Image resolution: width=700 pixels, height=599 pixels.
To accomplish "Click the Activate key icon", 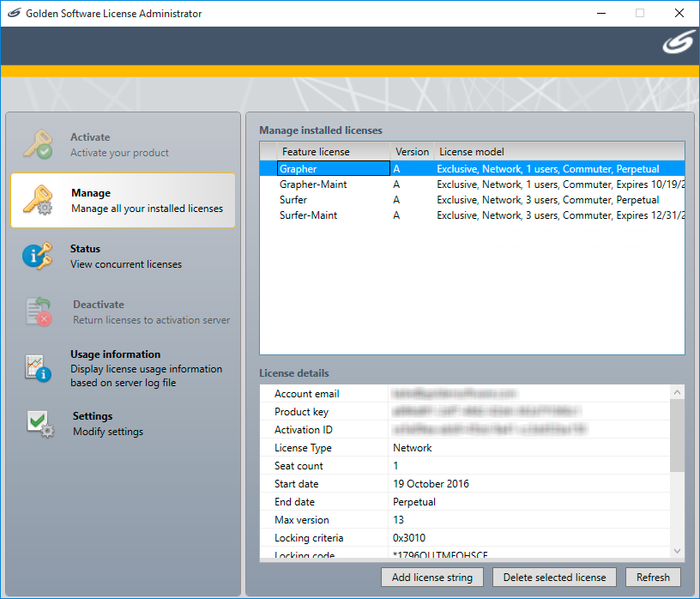I will [x=38, y=144].
